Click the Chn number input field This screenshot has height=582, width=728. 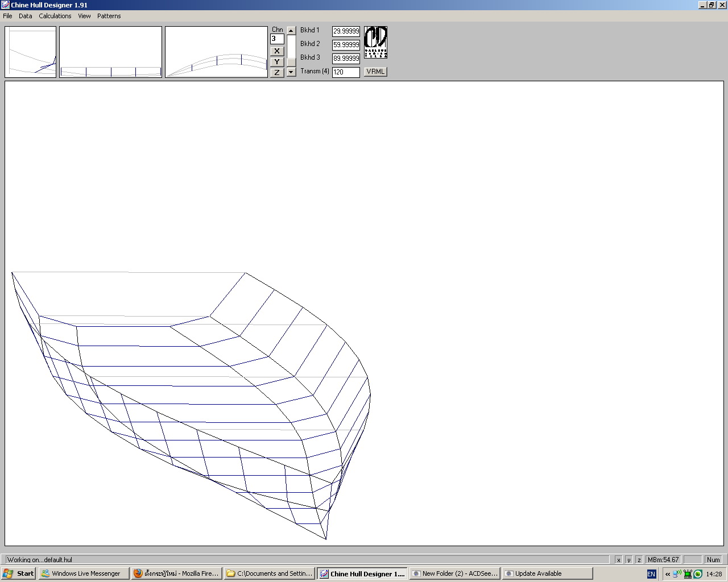pos(277,39)
